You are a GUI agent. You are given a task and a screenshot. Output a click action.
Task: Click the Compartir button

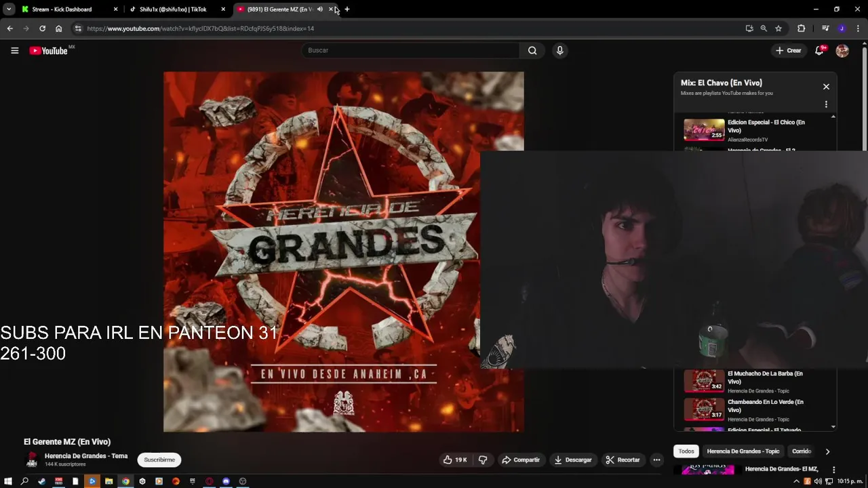pos(520,460)
